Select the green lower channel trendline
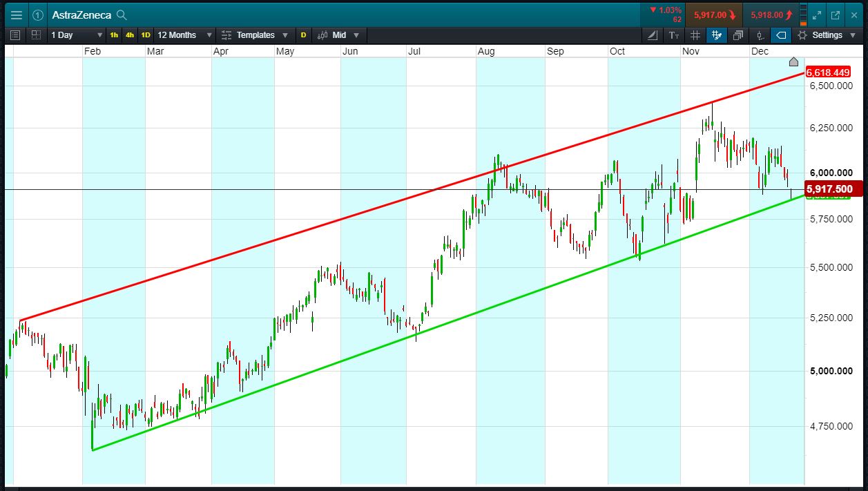 449,322
